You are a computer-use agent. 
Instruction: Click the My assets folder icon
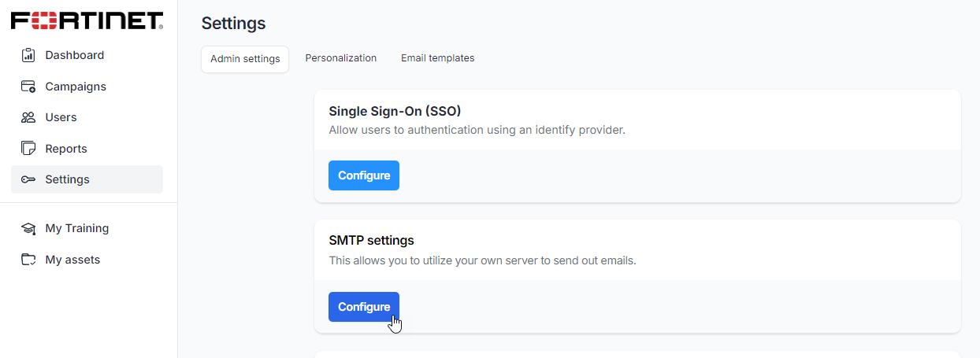28,260
